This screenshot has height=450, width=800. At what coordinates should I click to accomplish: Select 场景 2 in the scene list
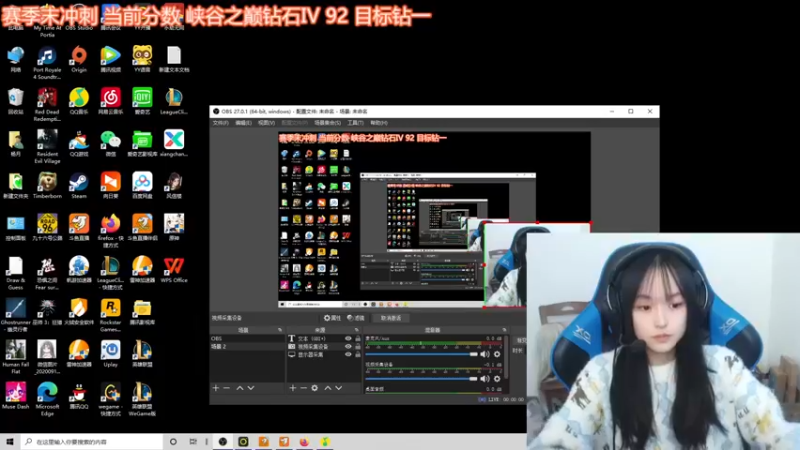247,346
